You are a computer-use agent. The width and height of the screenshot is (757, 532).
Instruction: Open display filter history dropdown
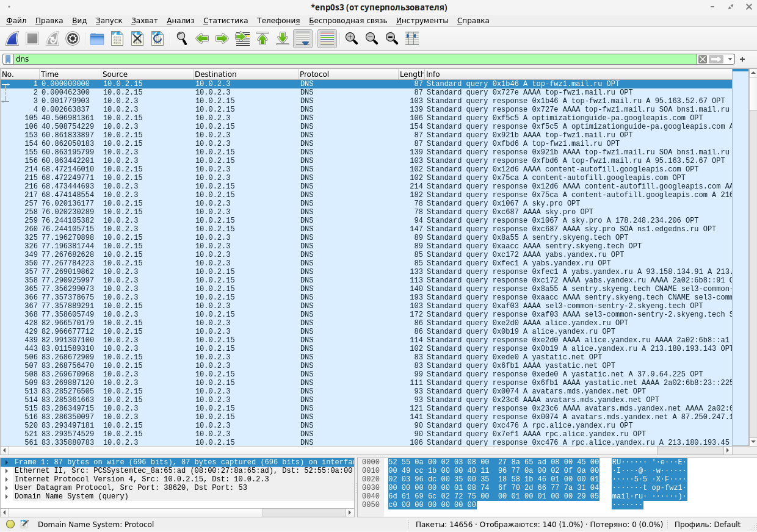pos(730,59)
